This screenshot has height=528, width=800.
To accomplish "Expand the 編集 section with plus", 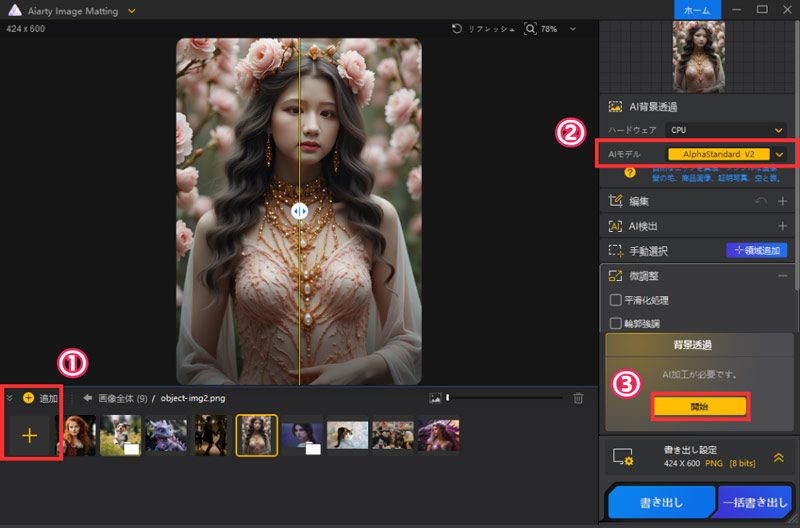I will click(782, 201).
